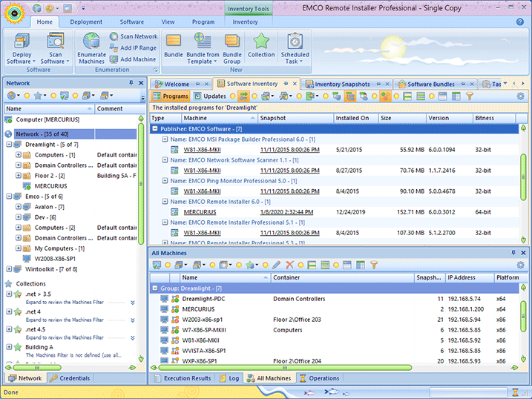Switch to the Inventory Snapshots tab
This screenshot has width=532, height=399.
[341, 84]
